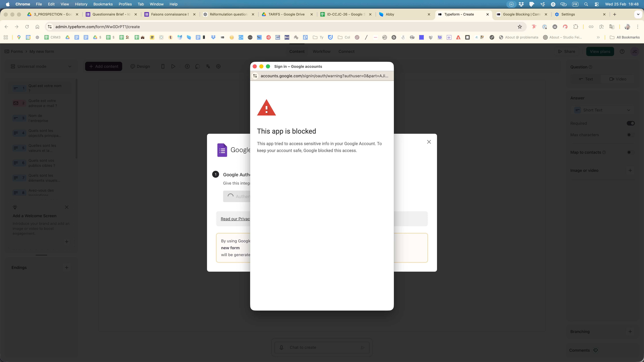Add an ending with plus icon
The width and height of the screenshot is (644, 362).
67,268
